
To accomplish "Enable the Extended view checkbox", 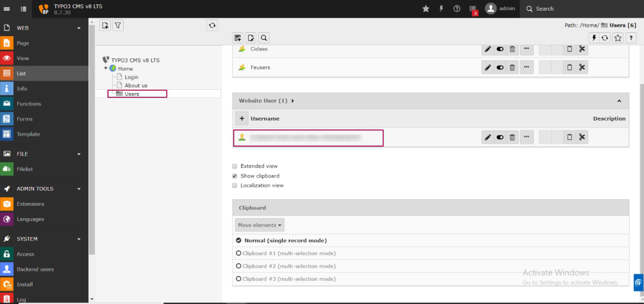I will coord(234,166).
